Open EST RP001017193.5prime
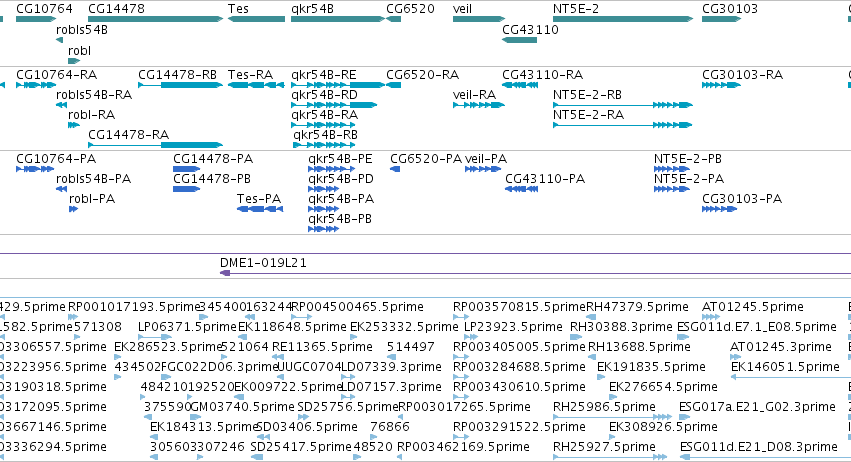 click(134, 307)
